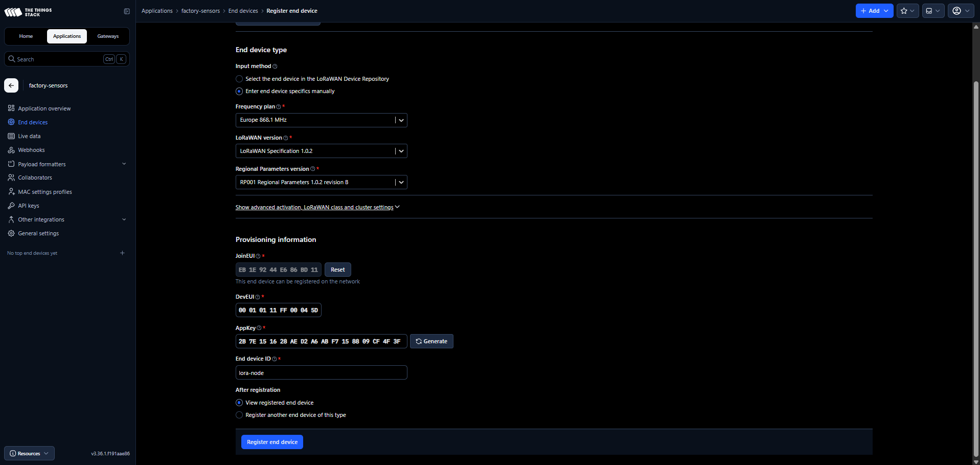Click help icon beside AppKey label
980x465 pixels.
pyautogui.click(x=259, y=328)
